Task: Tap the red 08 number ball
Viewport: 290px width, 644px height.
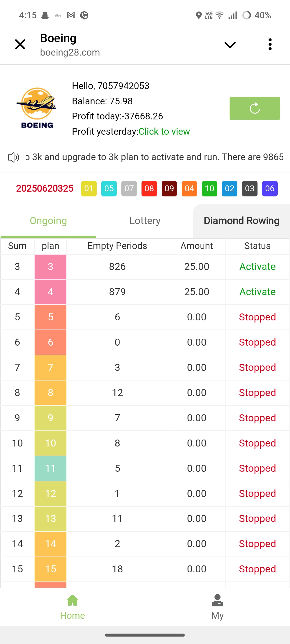Action: tap(149, 189)
